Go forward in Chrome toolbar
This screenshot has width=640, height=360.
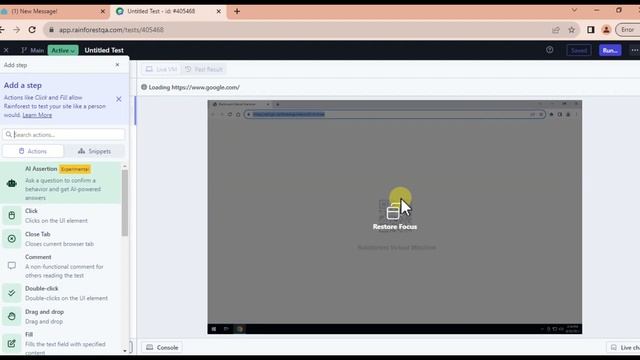coord(16,29)
